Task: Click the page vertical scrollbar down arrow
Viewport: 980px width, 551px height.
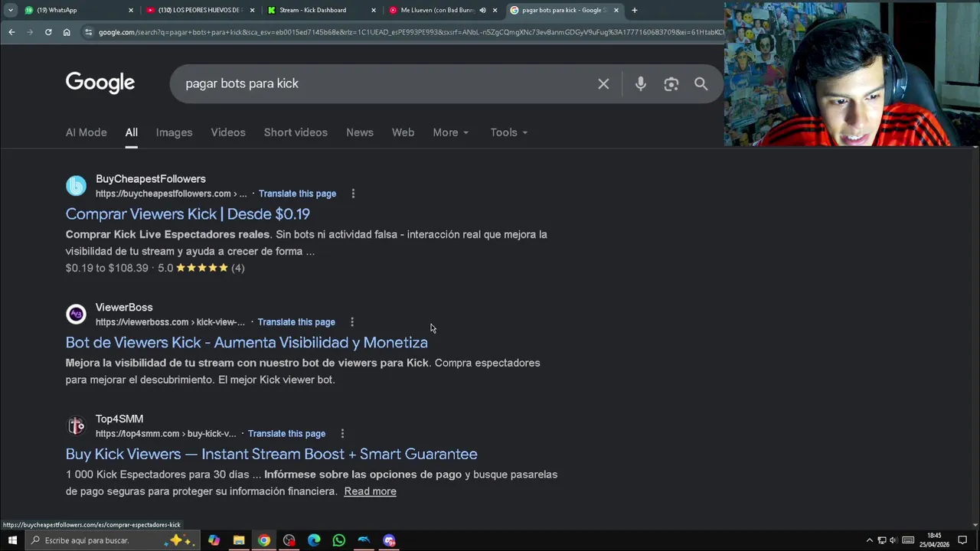Action: (x=975, y=525)
